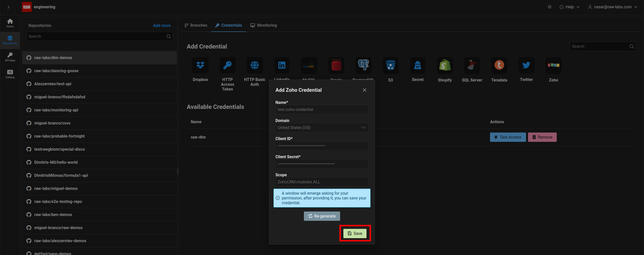Select repository raw-labs/dancing-goose

pos(100,71)
